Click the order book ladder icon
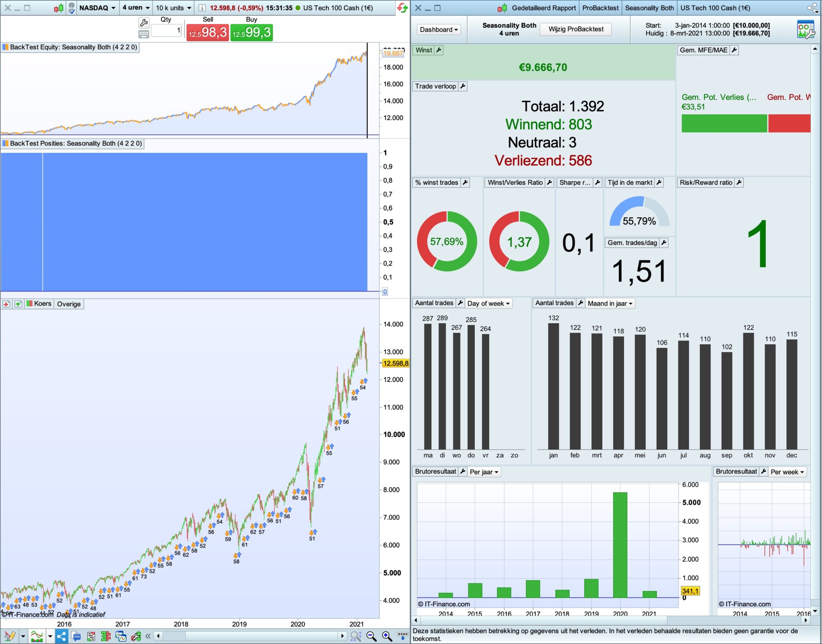Screen dimensions: 822x644 pyautogui.click(x=106, y=636)
